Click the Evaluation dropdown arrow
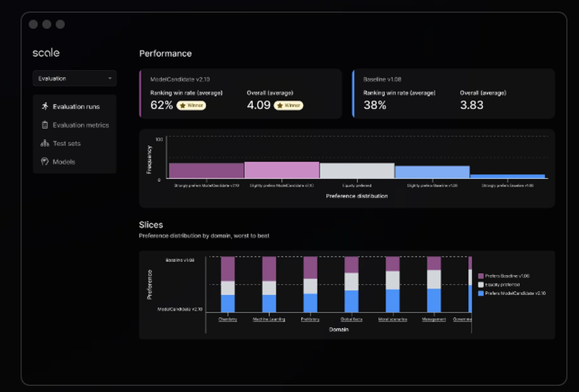 (x=109, y=78)
